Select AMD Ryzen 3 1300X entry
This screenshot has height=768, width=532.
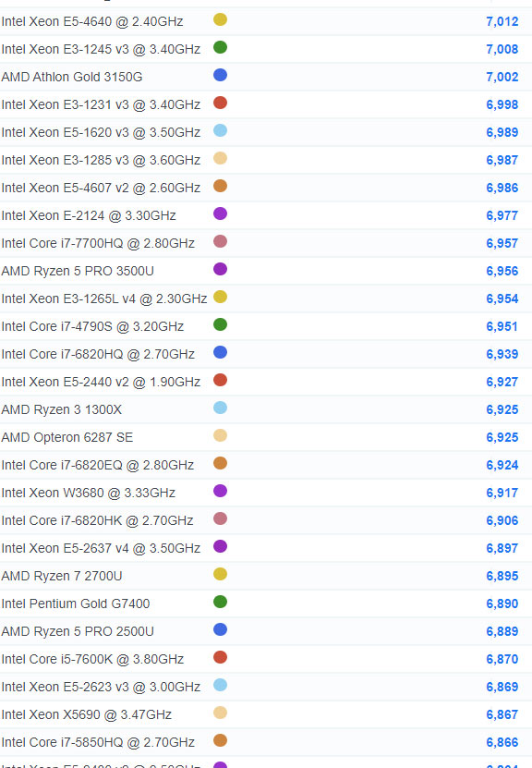tap(62, 409)
